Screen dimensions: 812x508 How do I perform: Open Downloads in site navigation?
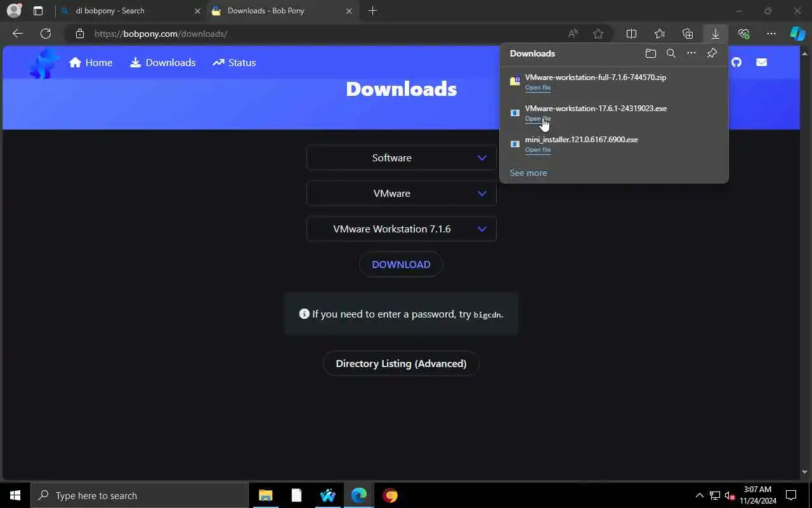click(x=163, y=62)
